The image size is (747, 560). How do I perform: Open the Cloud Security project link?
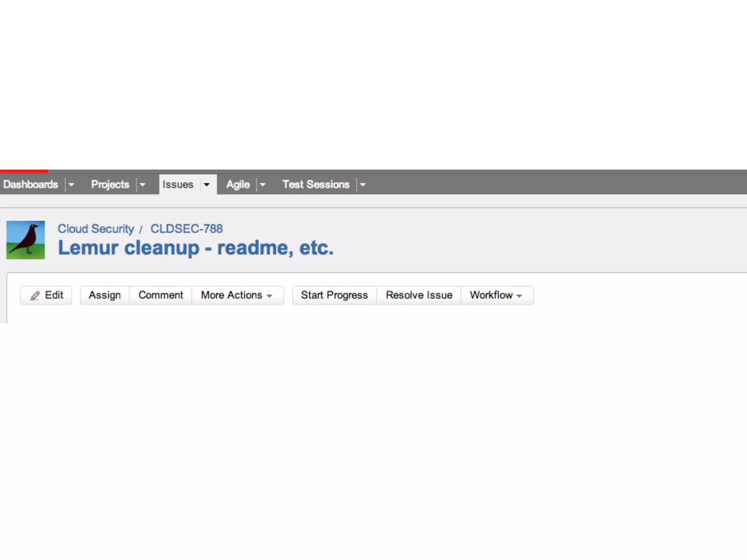point(96,229)
